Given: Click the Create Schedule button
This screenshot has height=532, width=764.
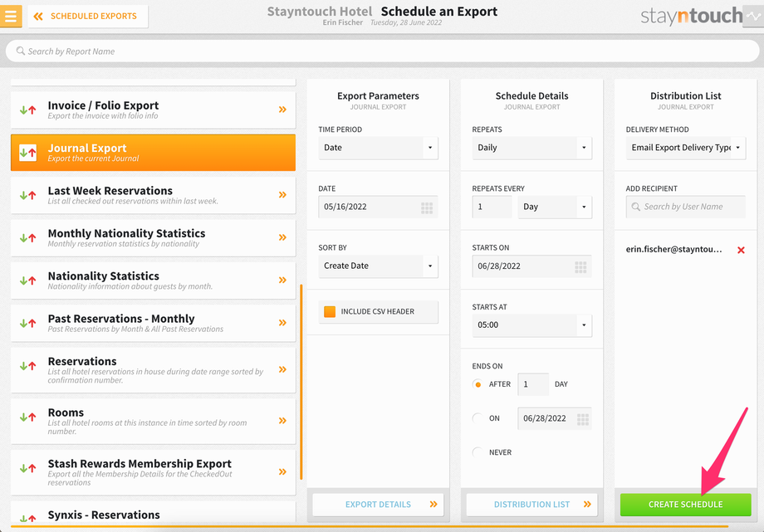Looking at the screenshot, I should pyautogui.click(x=686, y=505).
